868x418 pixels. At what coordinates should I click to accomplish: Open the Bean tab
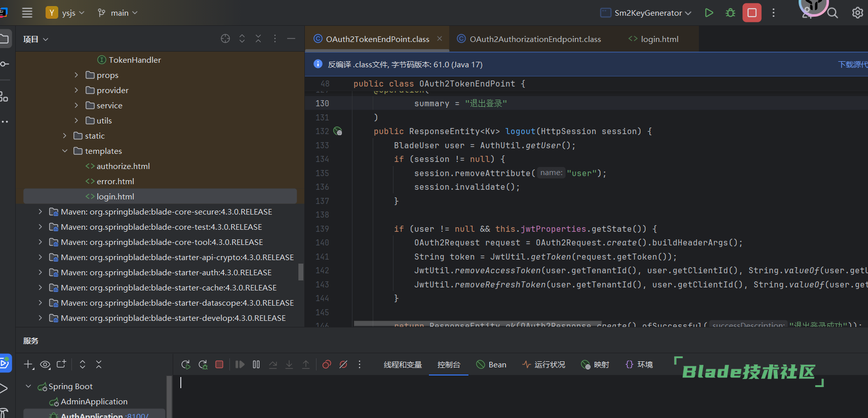pyautogui.click(x=491, y=364)
